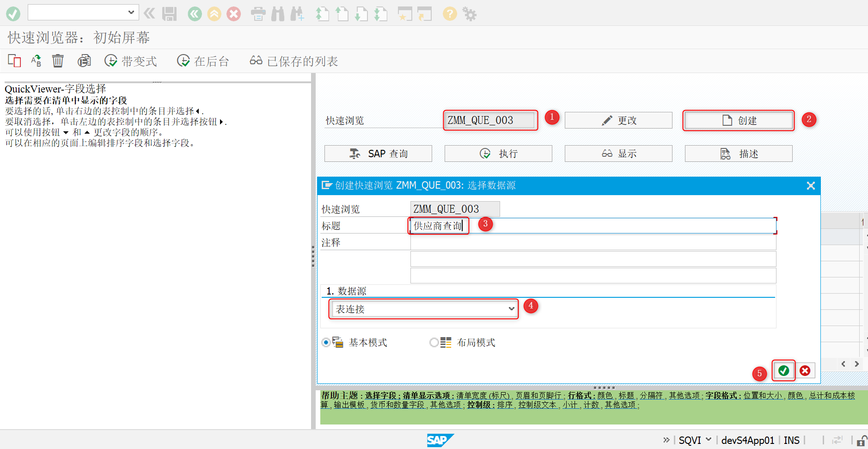
Task: Open the 表连接 data source dropdown
Action: 510,309
